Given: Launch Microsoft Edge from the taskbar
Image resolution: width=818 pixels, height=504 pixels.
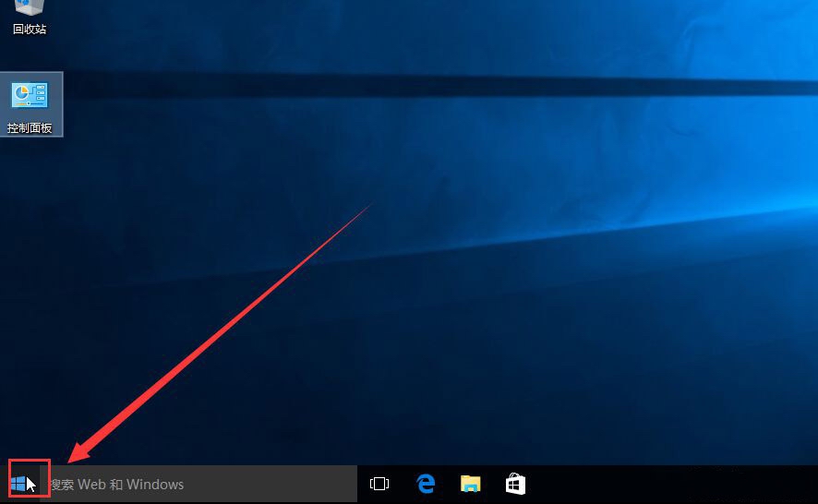Looking at the screenshot, I should (426, 485).
